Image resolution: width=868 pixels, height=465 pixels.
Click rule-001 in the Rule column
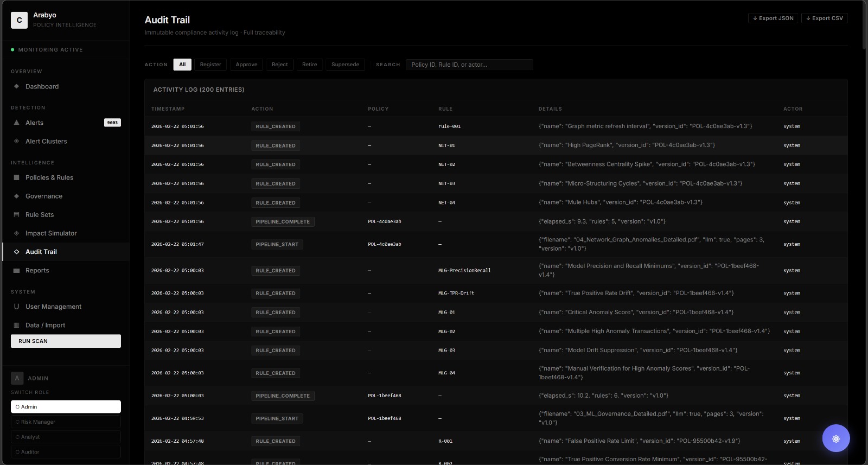[x=449, y=126]
